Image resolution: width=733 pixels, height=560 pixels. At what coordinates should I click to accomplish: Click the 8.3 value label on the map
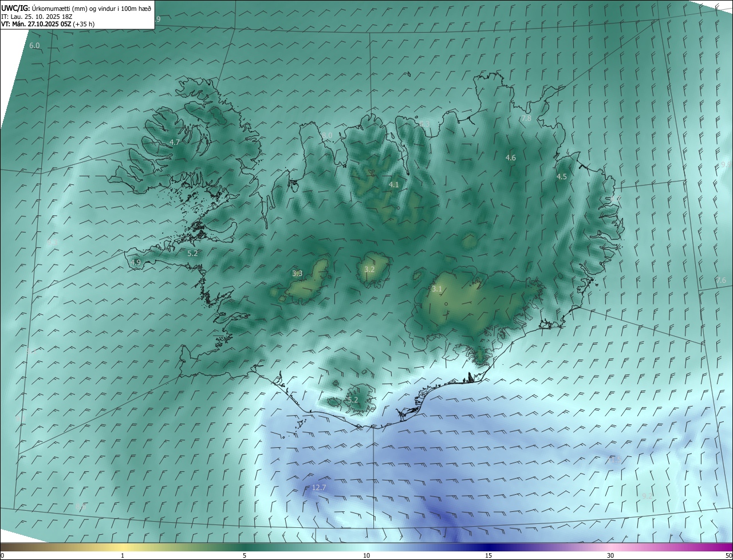point(424,124)
